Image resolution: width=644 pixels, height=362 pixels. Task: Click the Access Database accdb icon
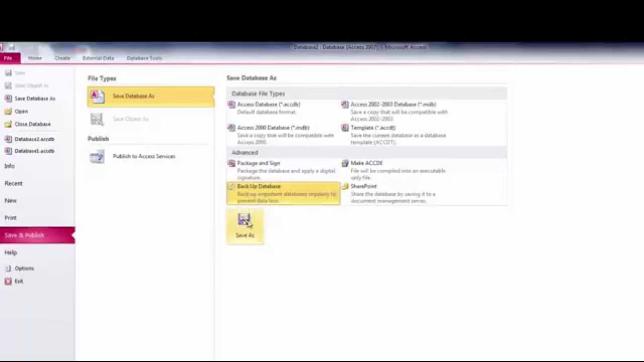coord(231,105)
